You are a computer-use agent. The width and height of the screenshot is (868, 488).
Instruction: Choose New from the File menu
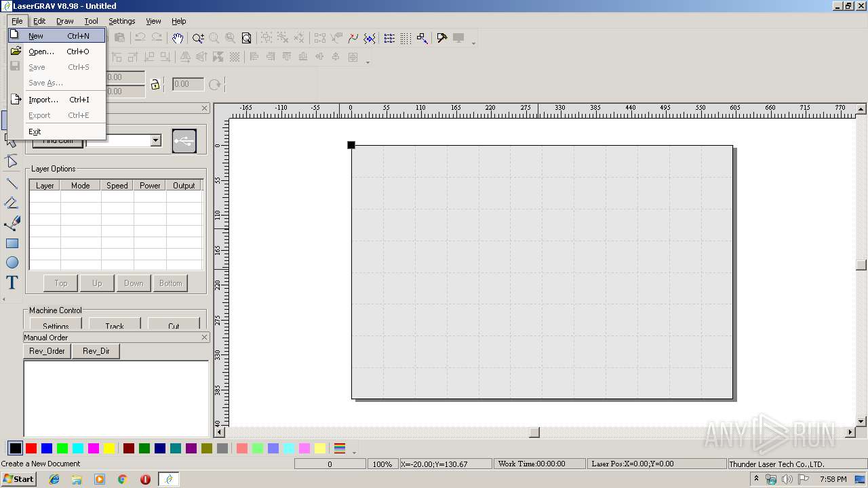click(57, 36)
